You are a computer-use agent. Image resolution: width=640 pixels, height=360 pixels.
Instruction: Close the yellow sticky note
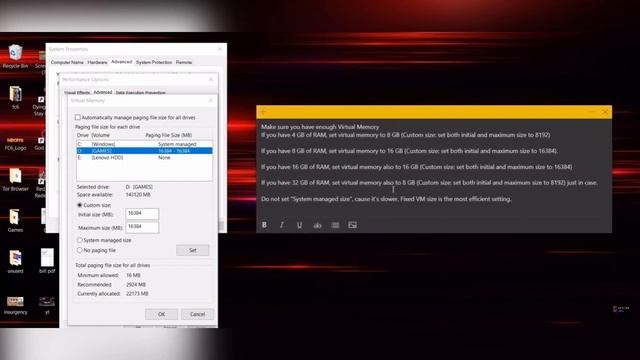pyautogui.click(x=605, y=112)
